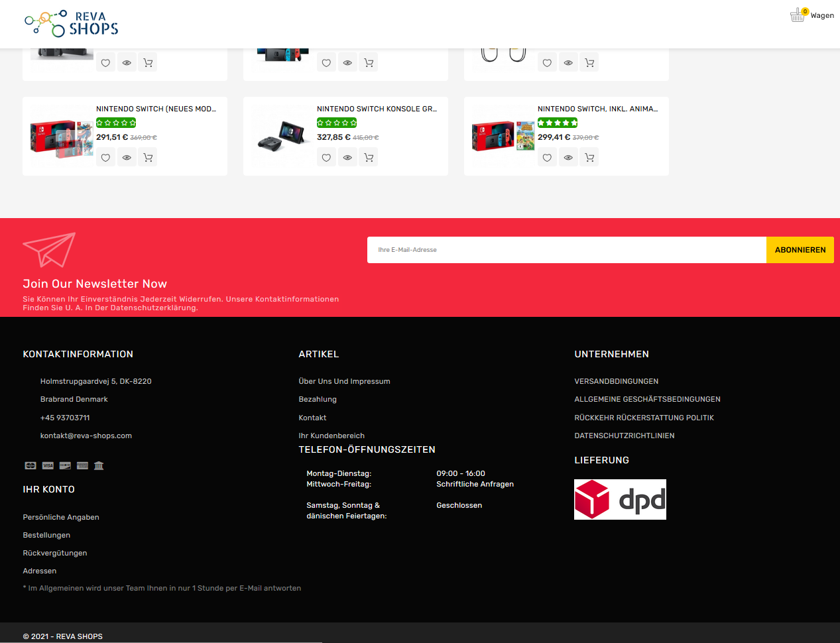Image resolution: width=840 pixels, height=643 pixels.
Task: Open the Bezahlung footer link
Action: (x=318, y=399)
